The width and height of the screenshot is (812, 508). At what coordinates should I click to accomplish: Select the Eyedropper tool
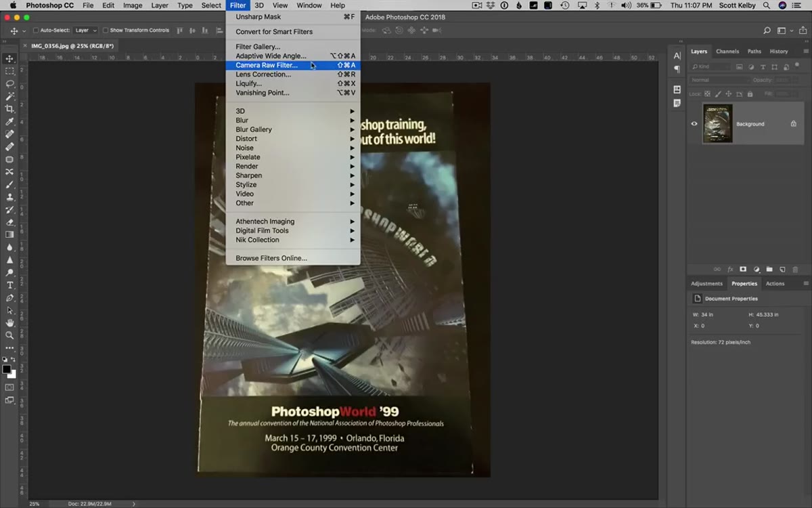click(x=9, y=122)
